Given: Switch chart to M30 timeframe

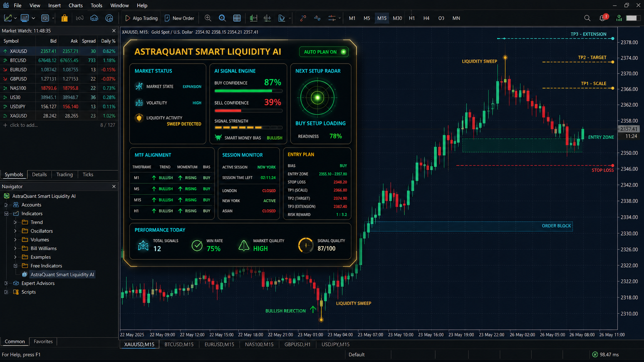Looking at the screenshot, I should [x=397, y=18].
